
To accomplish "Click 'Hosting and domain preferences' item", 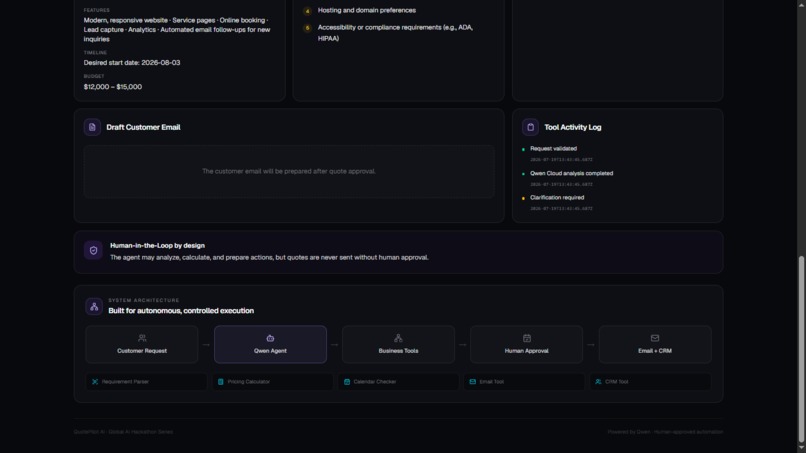I will coord(367,10).
